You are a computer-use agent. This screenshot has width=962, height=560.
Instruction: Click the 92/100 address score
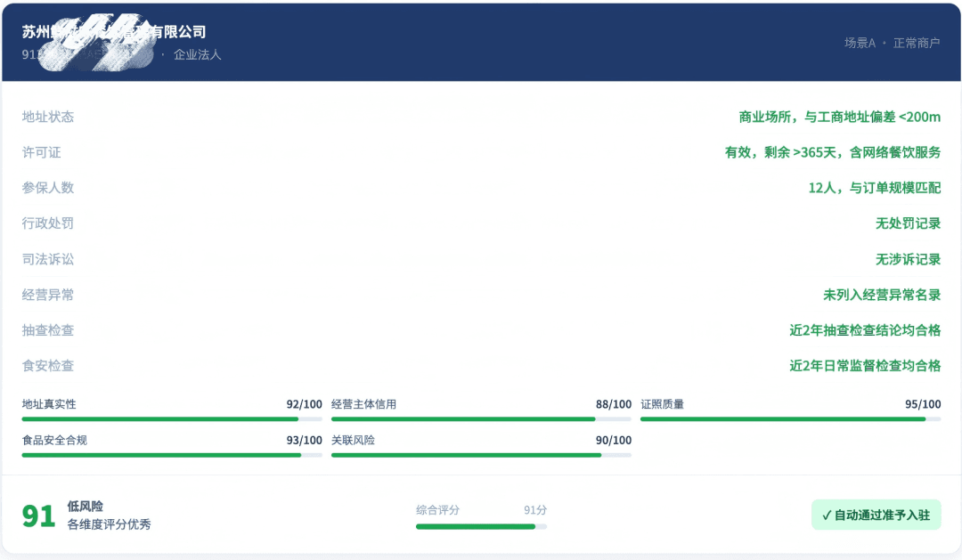click(x=305, y=404)
